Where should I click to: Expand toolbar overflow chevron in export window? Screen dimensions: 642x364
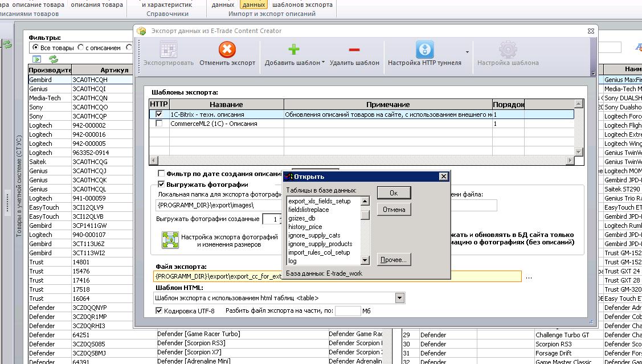point(593,73)
